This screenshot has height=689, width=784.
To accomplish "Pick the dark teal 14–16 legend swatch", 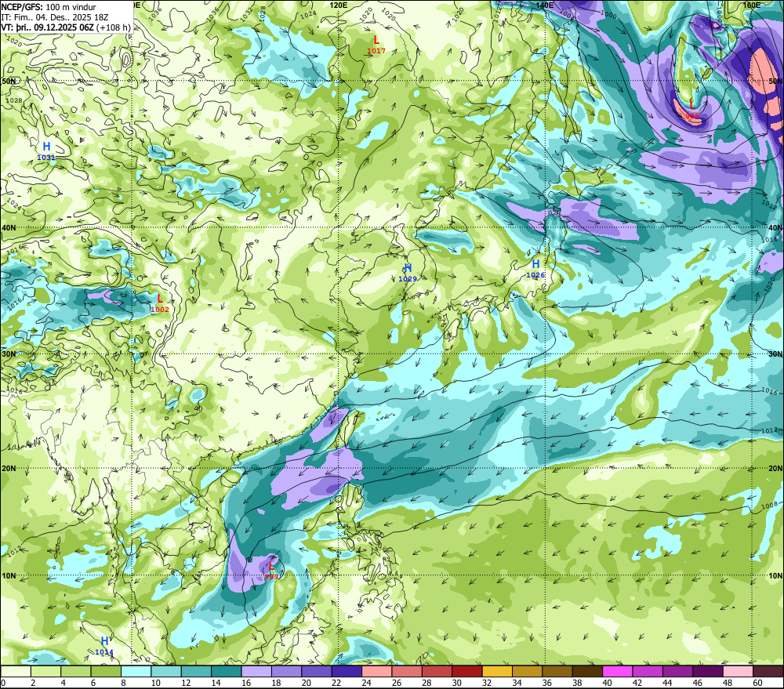I will click(x=226, y=671).
